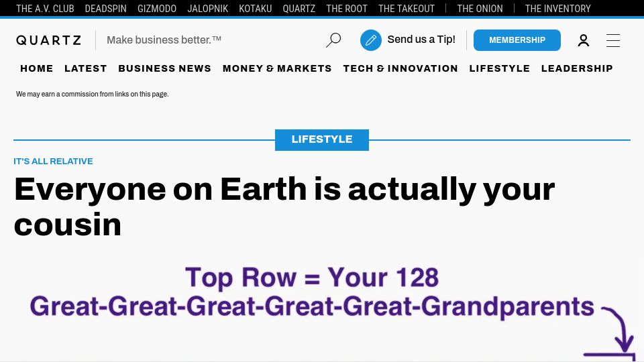Screen dimensions: 644x362
Task: Visit Jalopnik in network bar
Action: (x=207, y=9)
